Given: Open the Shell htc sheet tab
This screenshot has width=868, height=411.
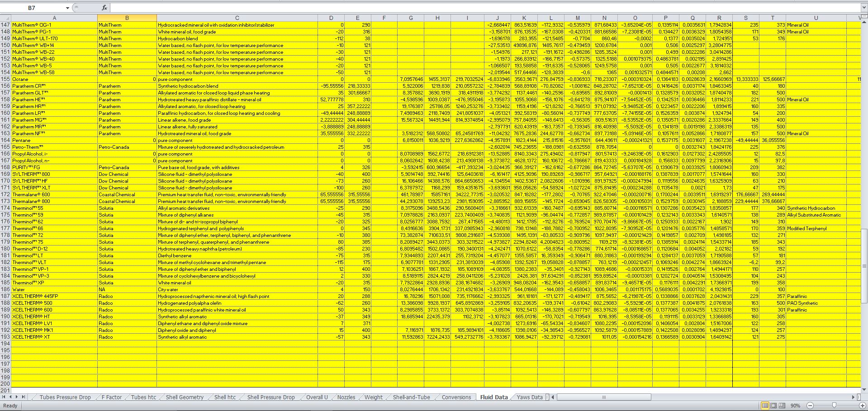Looking at the screenshot, I should point(225,397).
